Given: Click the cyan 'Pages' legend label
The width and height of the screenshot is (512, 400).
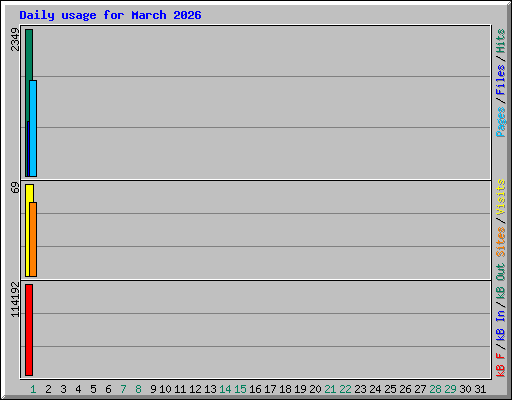Looking at the screenshot, I should [501, 122].
